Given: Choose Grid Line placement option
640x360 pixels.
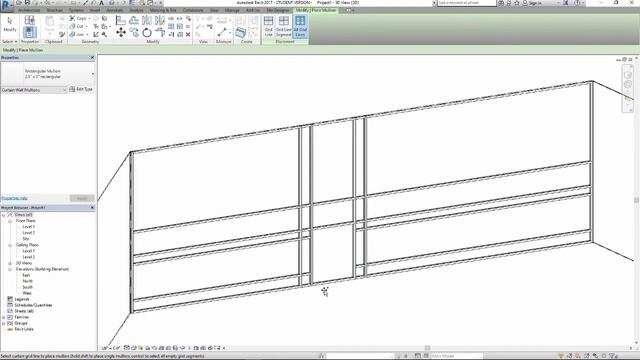Looking at the screenshot, I should tap(269, 26).
